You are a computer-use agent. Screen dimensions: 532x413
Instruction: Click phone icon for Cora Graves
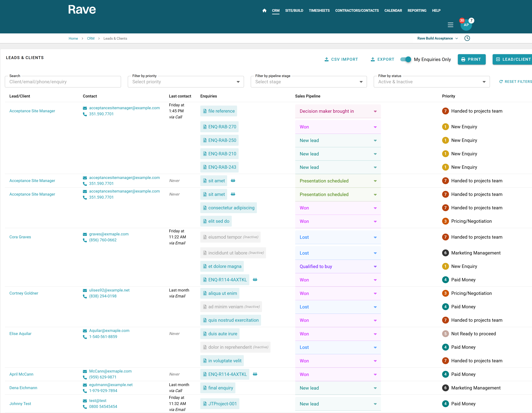pos(85,240)
